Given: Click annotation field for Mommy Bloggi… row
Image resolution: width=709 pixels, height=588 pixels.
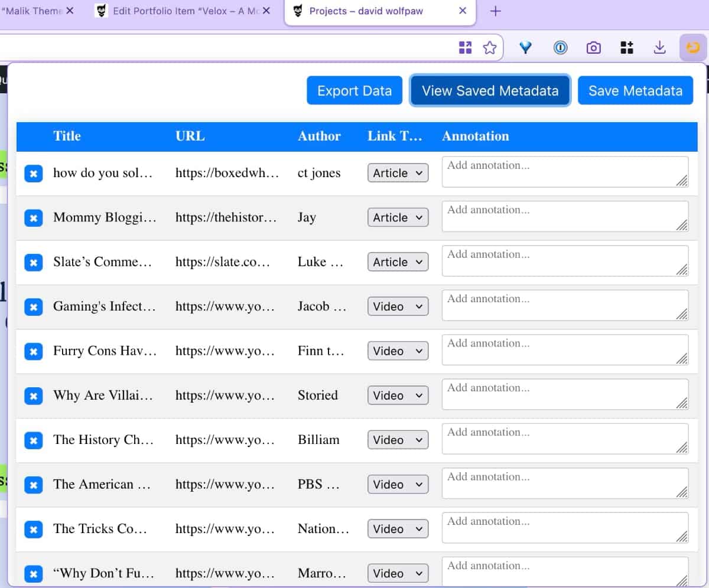Looking at the screenshot, I should tap(565, 216).
